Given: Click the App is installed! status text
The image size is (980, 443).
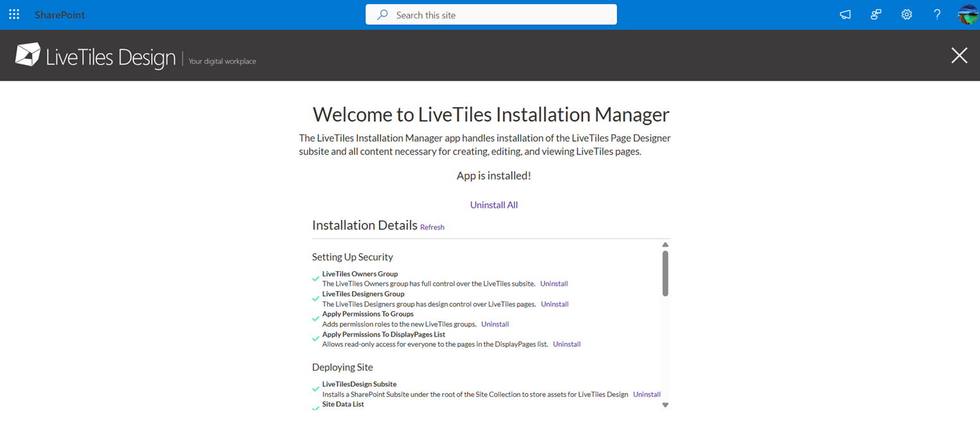Looking at the screenshot, I should click(494, 176).
